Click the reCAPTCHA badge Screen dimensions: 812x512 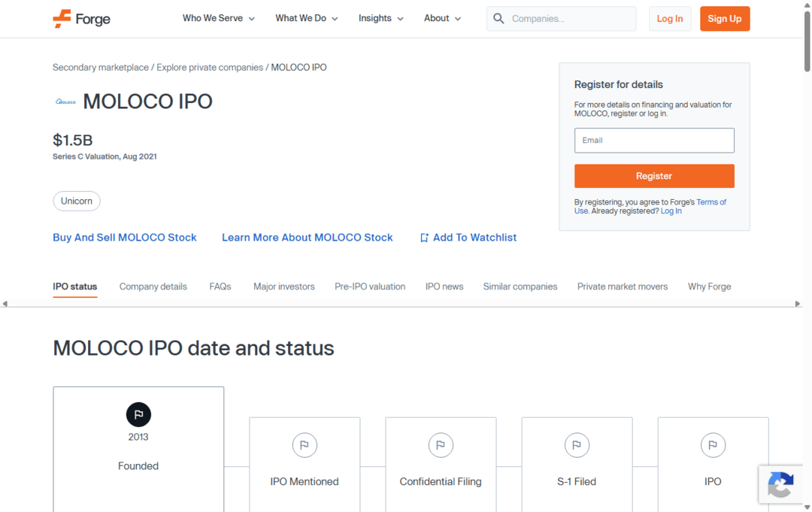[x=780, y=485]
